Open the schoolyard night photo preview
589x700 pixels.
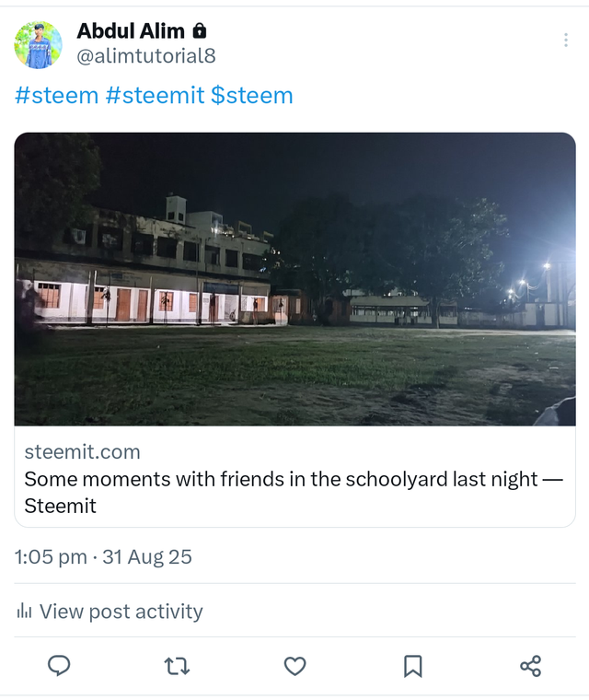pyautogui.click(x=294, y=278)
